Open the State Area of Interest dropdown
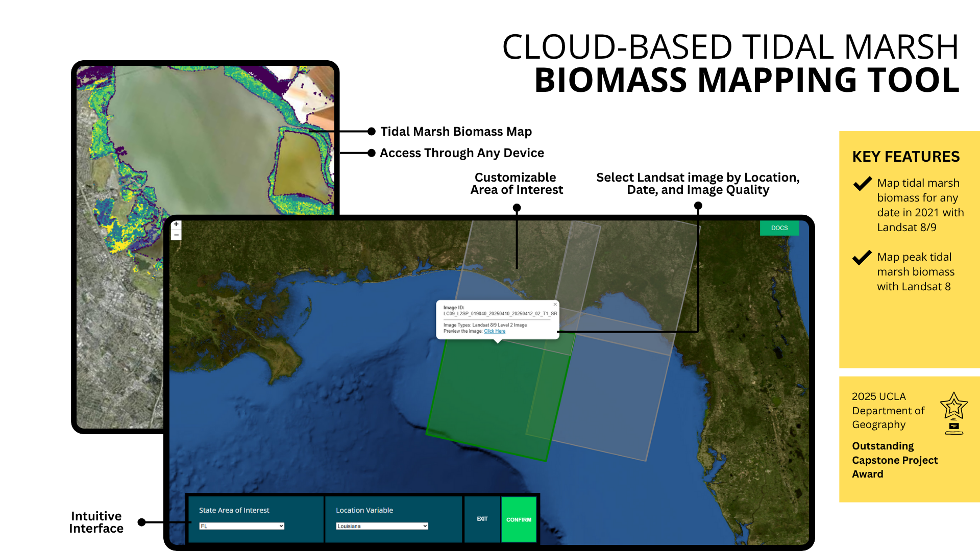The height and width of the screenshot is (551, 980). pos(241,526)
